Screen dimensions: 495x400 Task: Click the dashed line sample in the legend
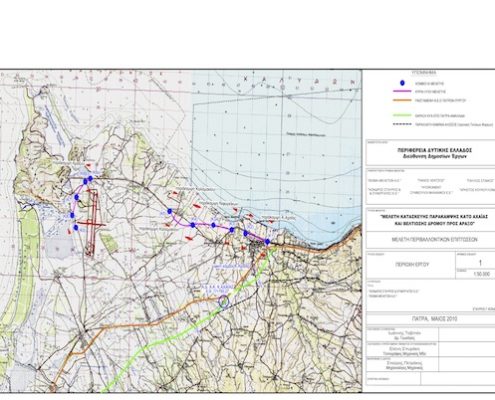pyautogui.click(x=402, y=124)
